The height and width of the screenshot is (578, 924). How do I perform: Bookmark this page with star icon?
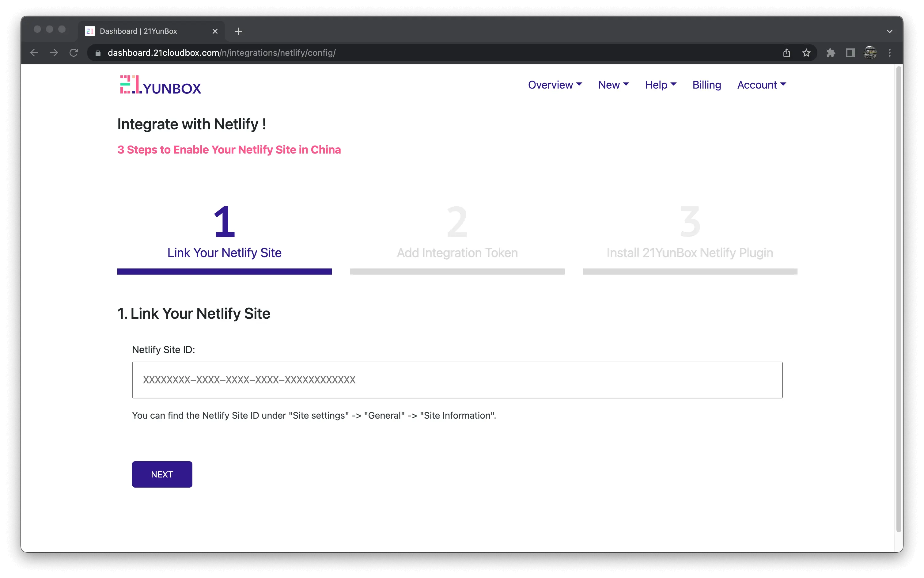806,53
